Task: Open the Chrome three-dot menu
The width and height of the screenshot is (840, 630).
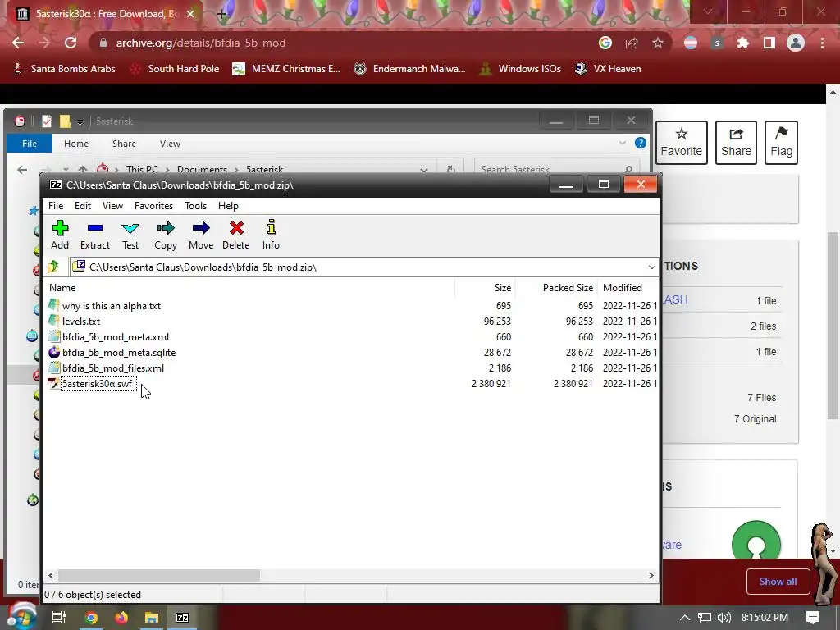Action: (x=822, y=43)
